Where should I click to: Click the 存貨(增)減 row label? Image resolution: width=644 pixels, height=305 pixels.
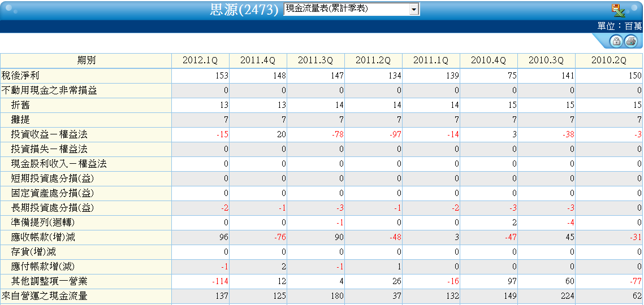click(x=34, y=252)
